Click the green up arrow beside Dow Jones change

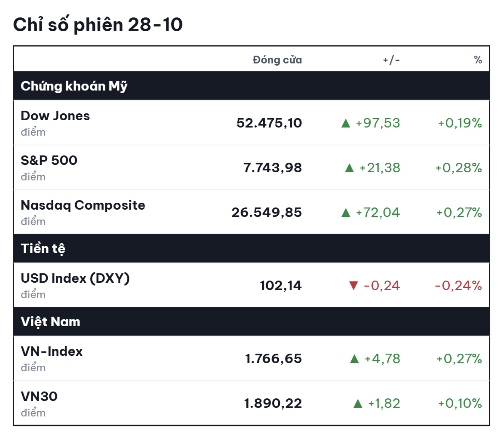tap(346, 123)
